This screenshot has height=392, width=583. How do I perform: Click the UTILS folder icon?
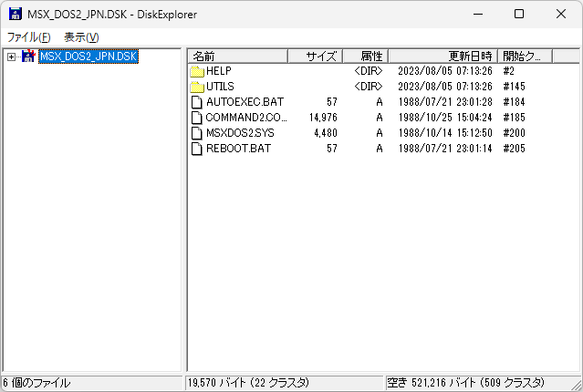pos(197,87)
